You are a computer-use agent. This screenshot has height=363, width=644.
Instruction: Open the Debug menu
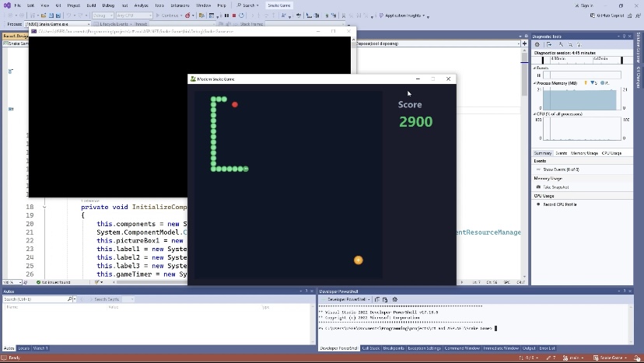tap(108, 5)
